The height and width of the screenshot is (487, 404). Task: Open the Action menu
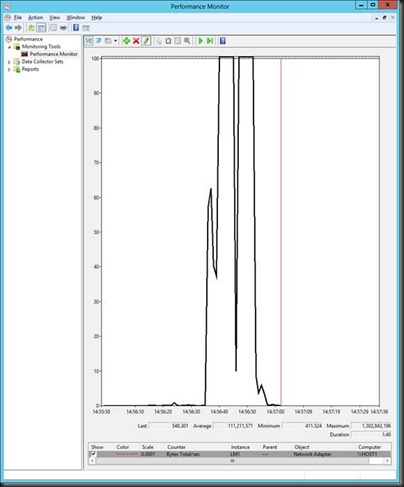[36, 17]
